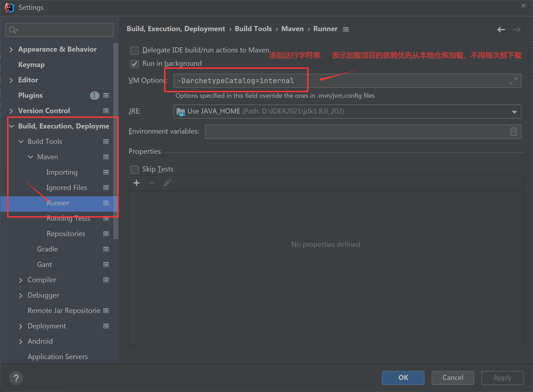Click the project icon next to Plugins
Viewport: 533px width, 392px height.
106,95
